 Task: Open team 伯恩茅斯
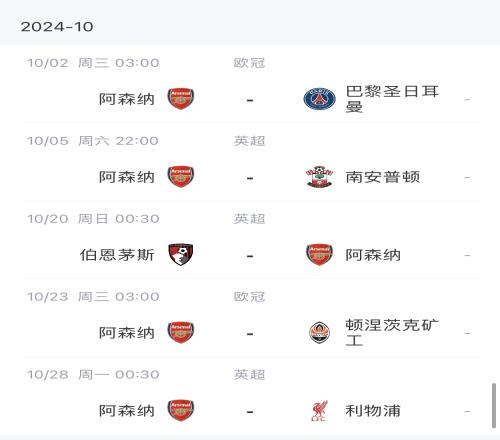tap(117, 255)
